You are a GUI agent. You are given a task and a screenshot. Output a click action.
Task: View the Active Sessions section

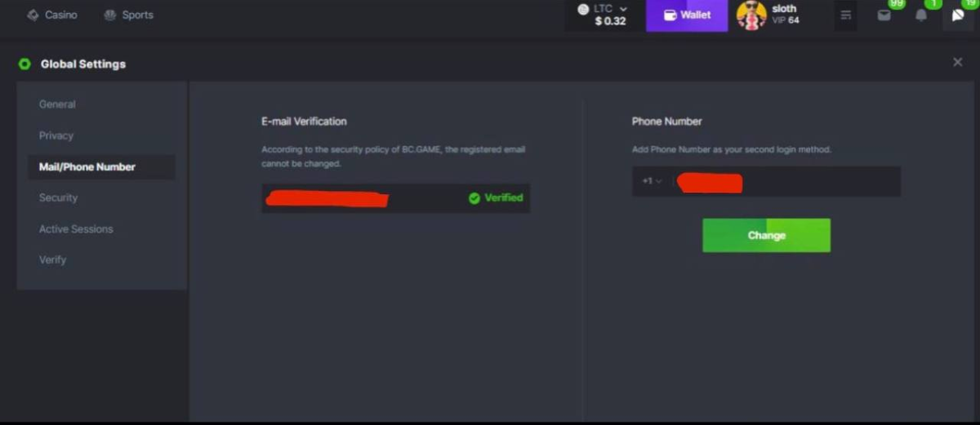coord(76,229)
